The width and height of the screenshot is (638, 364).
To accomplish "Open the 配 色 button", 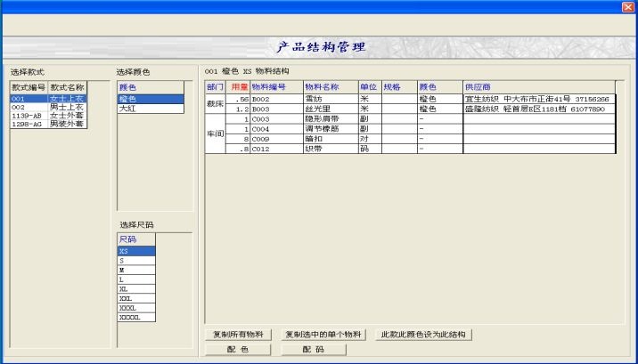I will pyautogui.click(x=239, y=350).
